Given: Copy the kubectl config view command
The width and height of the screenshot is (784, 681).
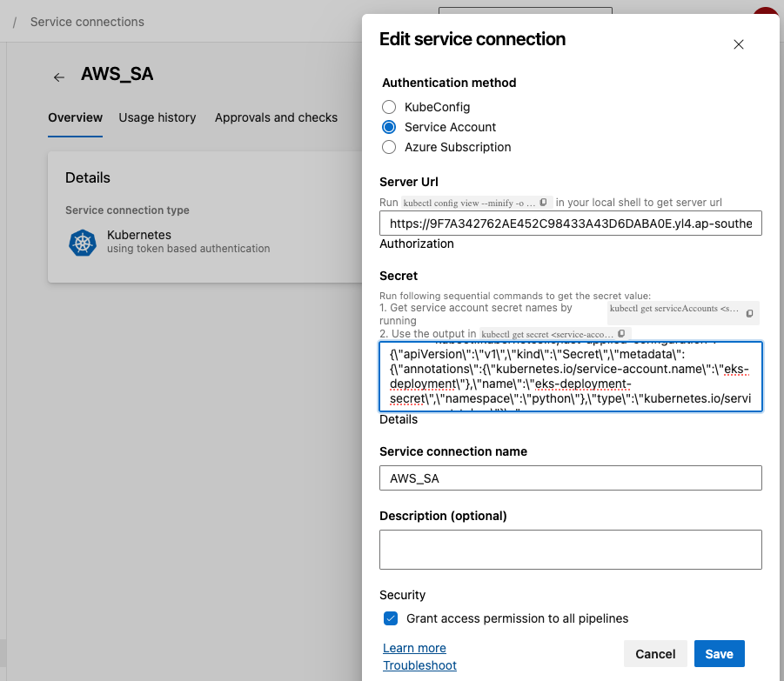Looking at the screenshot, I should coord(543,203).
